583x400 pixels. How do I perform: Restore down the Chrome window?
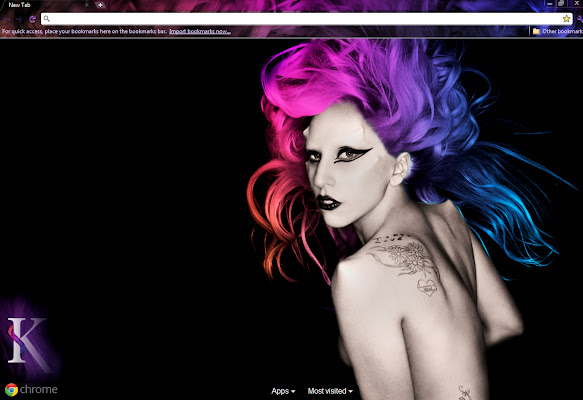561,3
